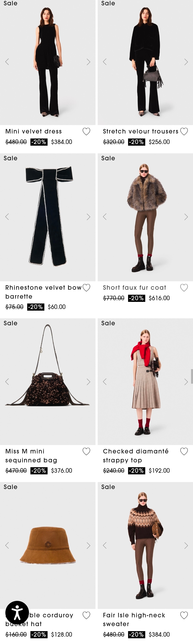Add Checked diamanté strappy top to favorites
Viewport: 193px width, 644px height.
tap(184, 451)
